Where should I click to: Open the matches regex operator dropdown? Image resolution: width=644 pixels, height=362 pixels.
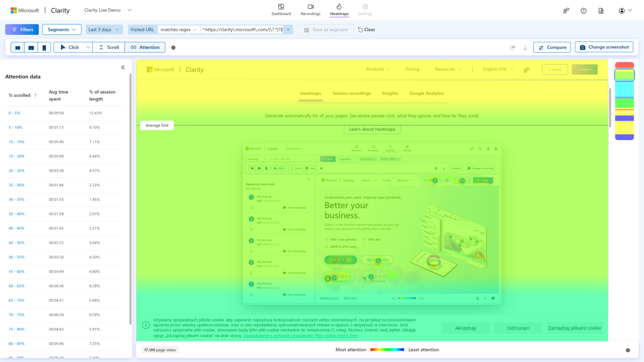[x=178, y=29]
